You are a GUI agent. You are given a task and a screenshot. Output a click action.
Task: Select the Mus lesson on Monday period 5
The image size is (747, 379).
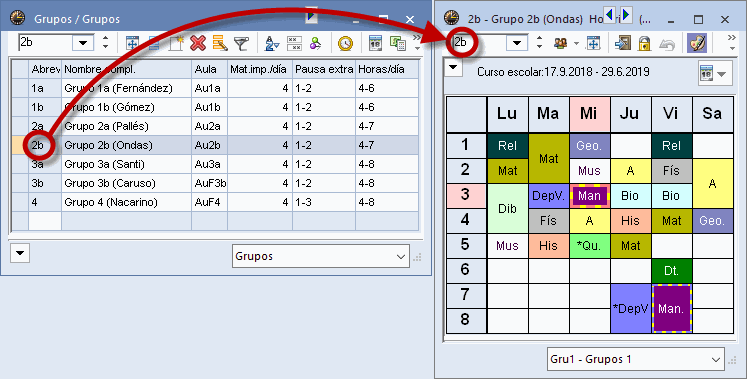coord(507,246)
